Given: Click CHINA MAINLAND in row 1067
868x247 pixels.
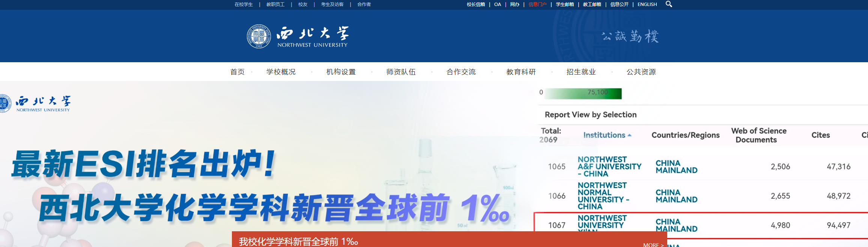Looking at the screenshot, I should pyautogui.click(x=676, y=225).
